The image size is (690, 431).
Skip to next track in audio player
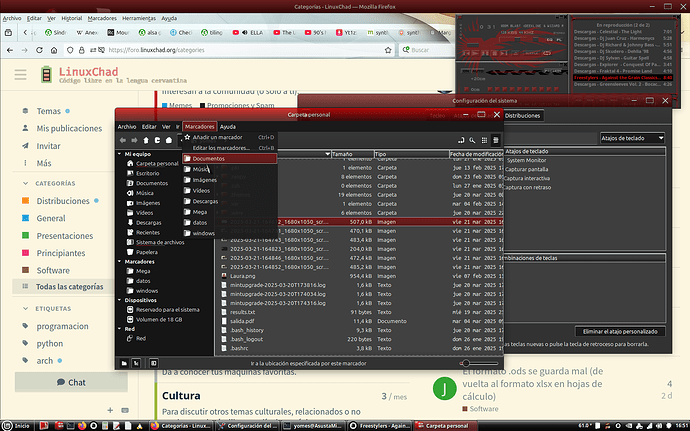tap(504, 53)
